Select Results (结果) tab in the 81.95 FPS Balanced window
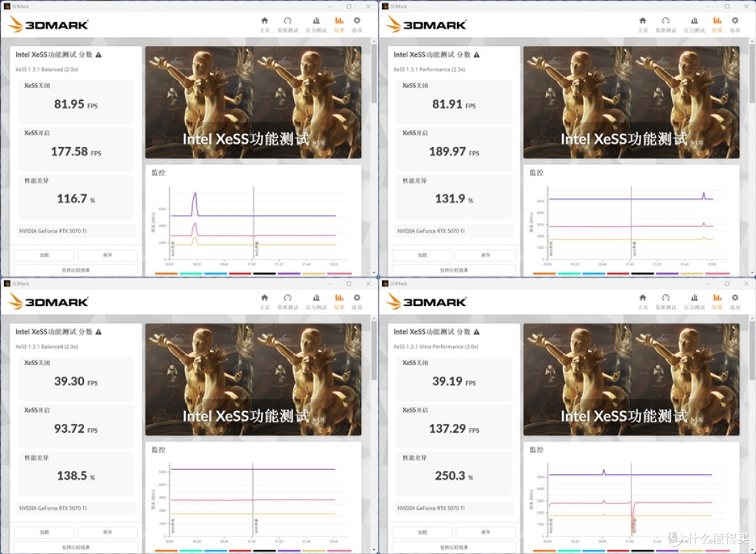 pyautogui.click(x=339, y=25)
